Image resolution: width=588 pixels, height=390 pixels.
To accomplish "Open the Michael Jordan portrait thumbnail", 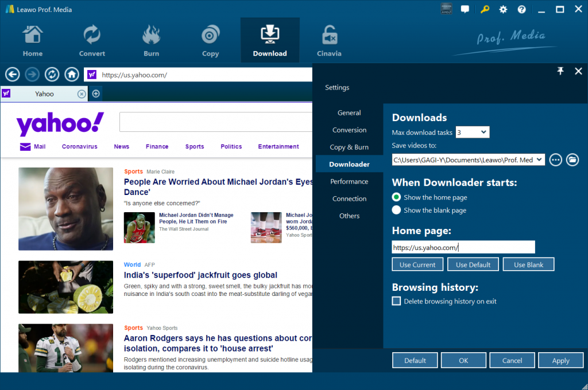I will 65,209.
